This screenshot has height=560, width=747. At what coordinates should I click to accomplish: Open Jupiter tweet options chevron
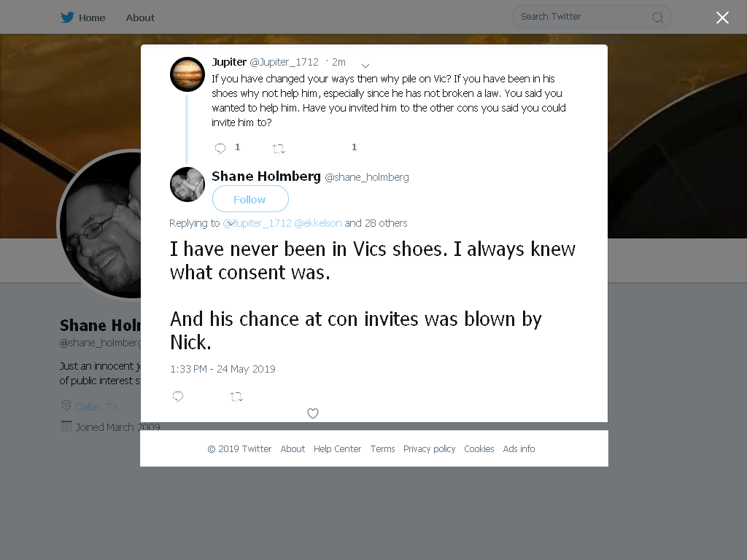(365, 65)
